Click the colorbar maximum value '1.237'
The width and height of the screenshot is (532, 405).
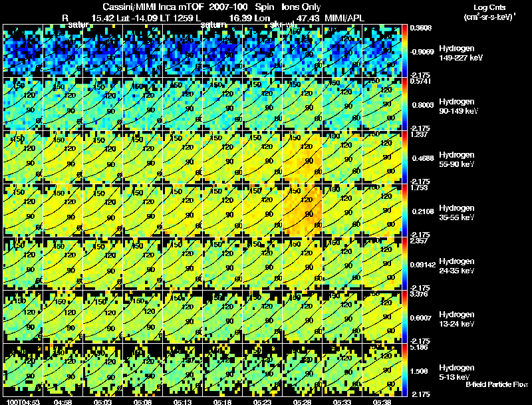(419, 134)
